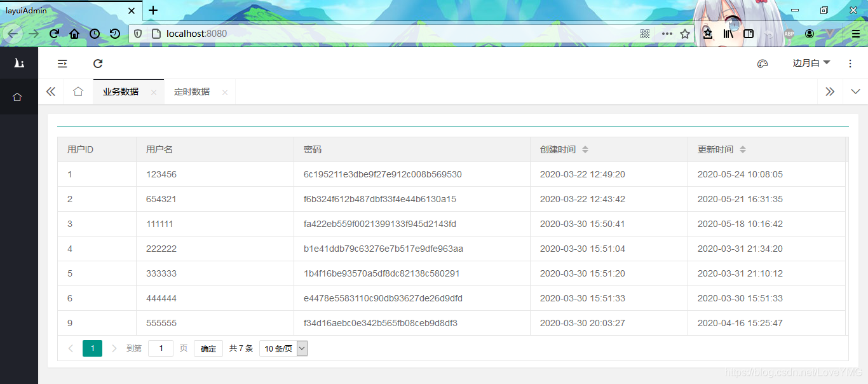Screen dimensions: 868x384
Task: Open the admin more-options vertical dots
Action: [x=850, y=64]
